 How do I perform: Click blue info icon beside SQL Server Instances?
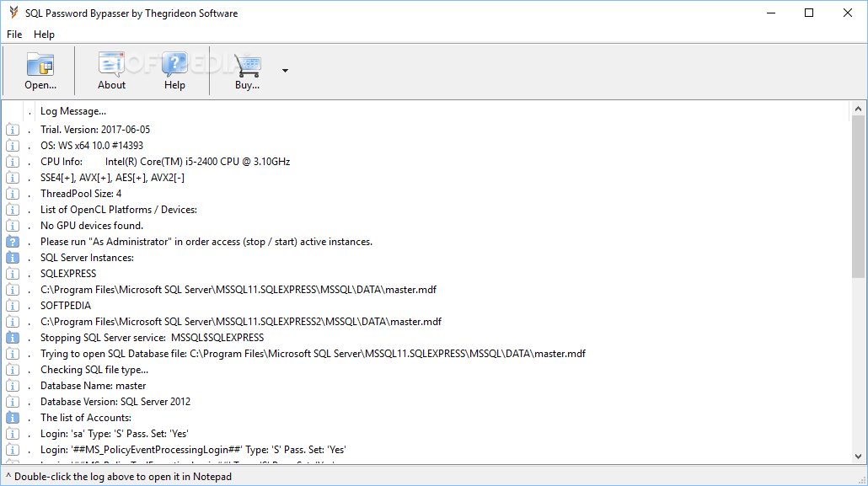[x=12, y=259]
